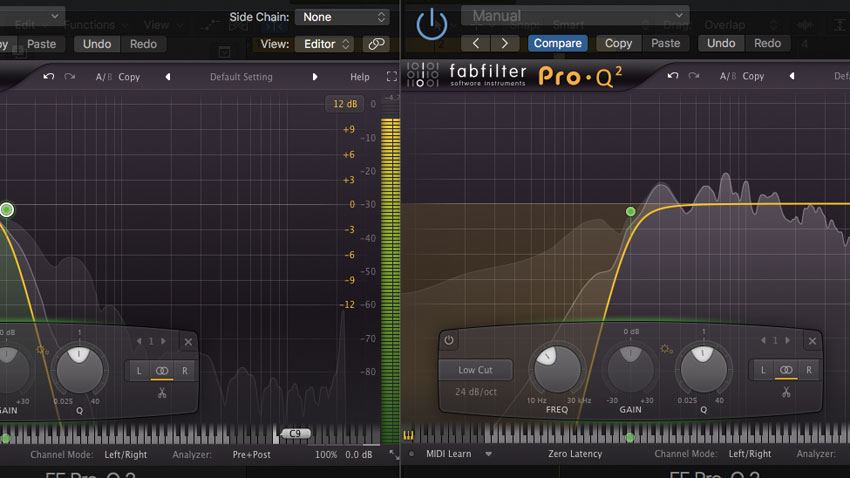This screenshot has width=850, height=478.
Task: Open the Low Cut filter shape dropdown
Action: coord(475,370)
